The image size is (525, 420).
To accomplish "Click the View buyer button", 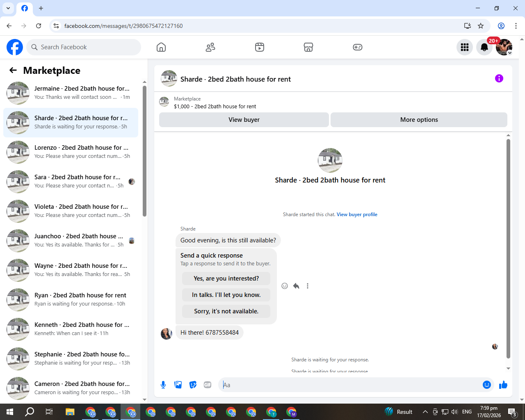I will [x=244, y=120].
